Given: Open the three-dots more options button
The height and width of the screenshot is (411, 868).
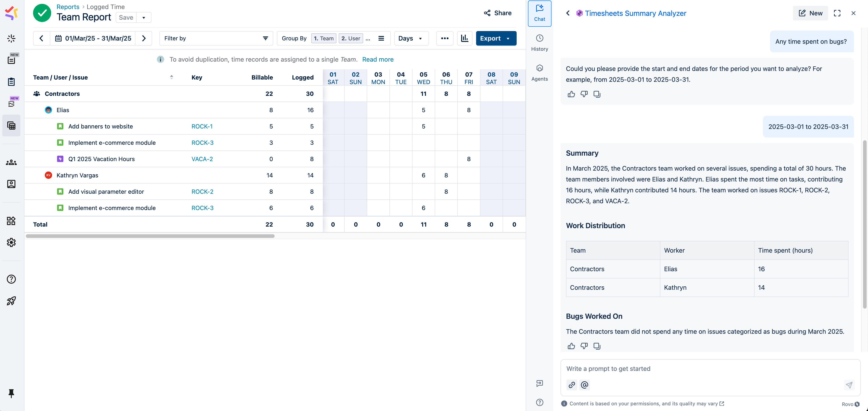Looking at the screenshot, I should (x=444, y=38).
